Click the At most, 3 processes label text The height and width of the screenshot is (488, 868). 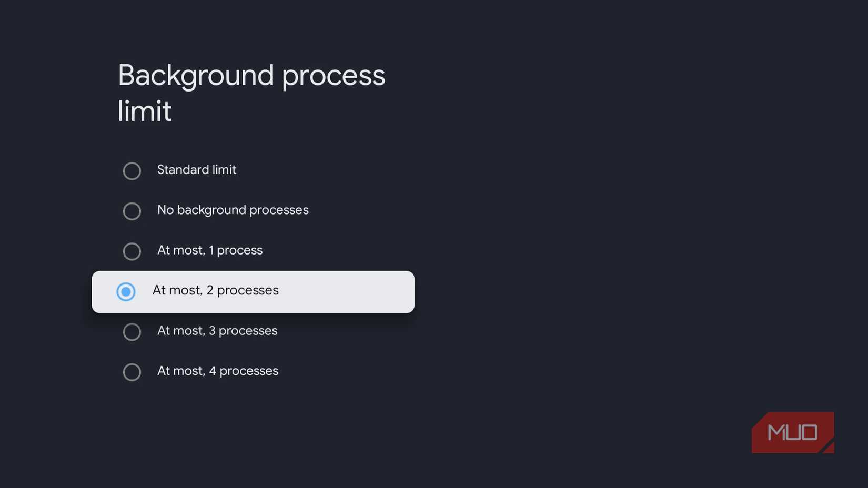pyautogui.click(x=217, y=330)
